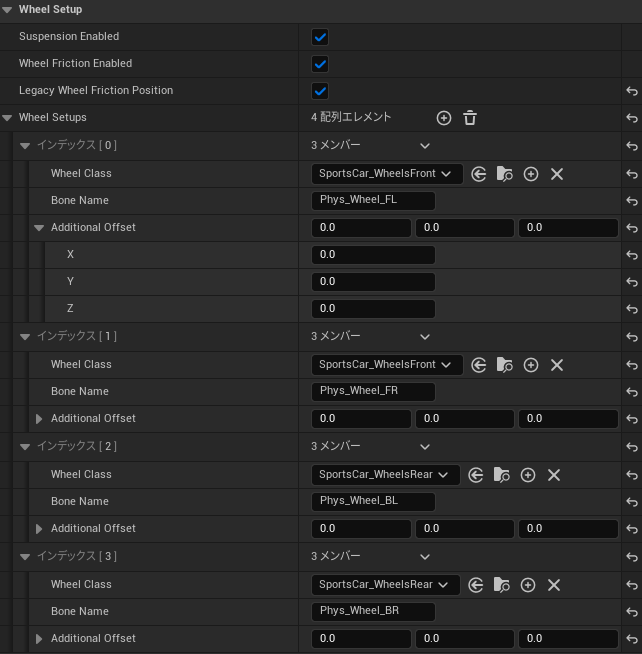
Task: Toggle Legacy Wheel Friction Position checkbox
Action: click(x=320, y=91)
